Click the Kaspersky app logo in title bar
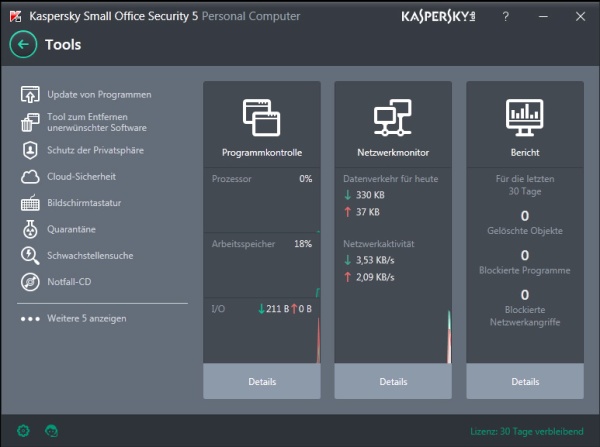 pyautogui.click(x=15, y=16)
